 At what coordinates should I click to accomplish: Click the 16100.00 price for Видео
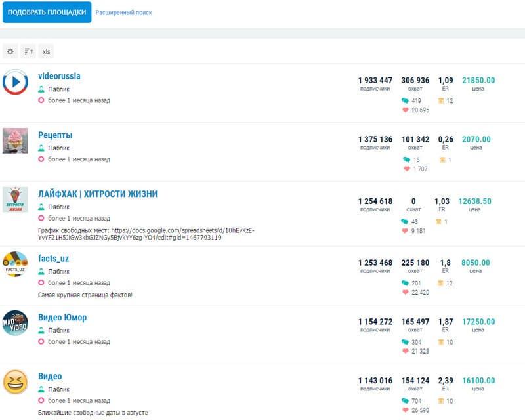478,380
